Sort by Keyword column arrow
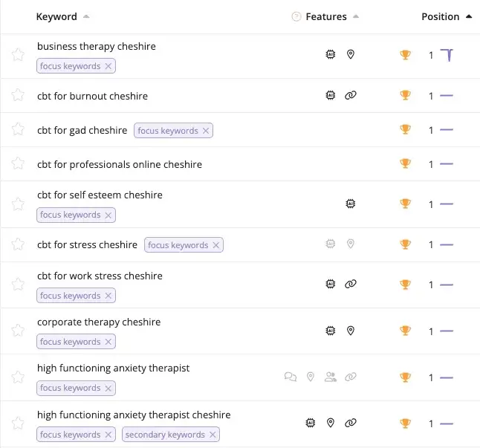The image size is (480, 448). point(86,16)
